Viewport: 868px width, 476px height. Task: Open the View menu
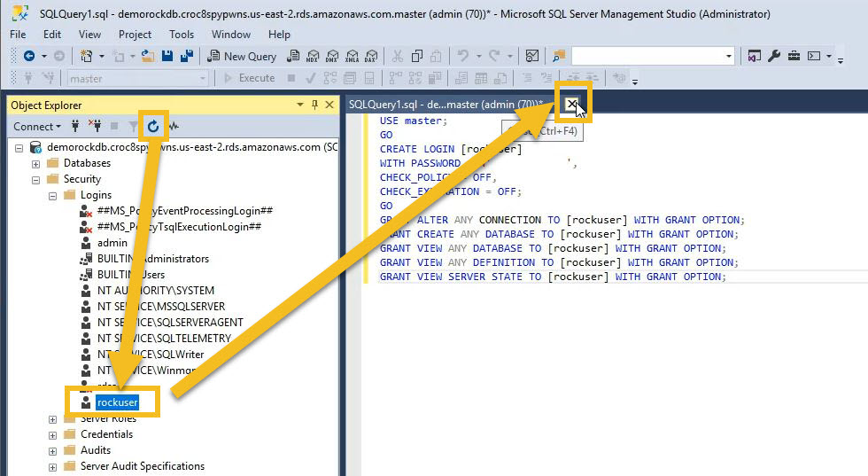(x=89, y=35)
